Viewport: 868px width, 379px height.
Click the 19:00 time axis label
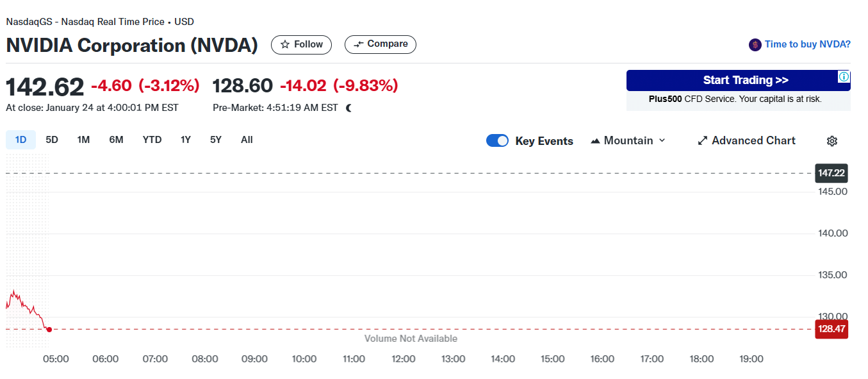pyautogui.click(x=751, y=359)
